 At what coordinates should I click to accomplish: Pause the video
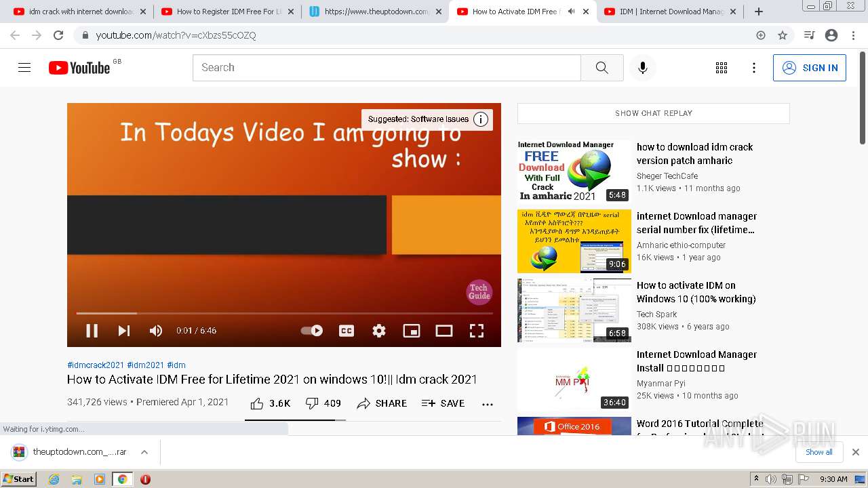[x=92, y=331]
